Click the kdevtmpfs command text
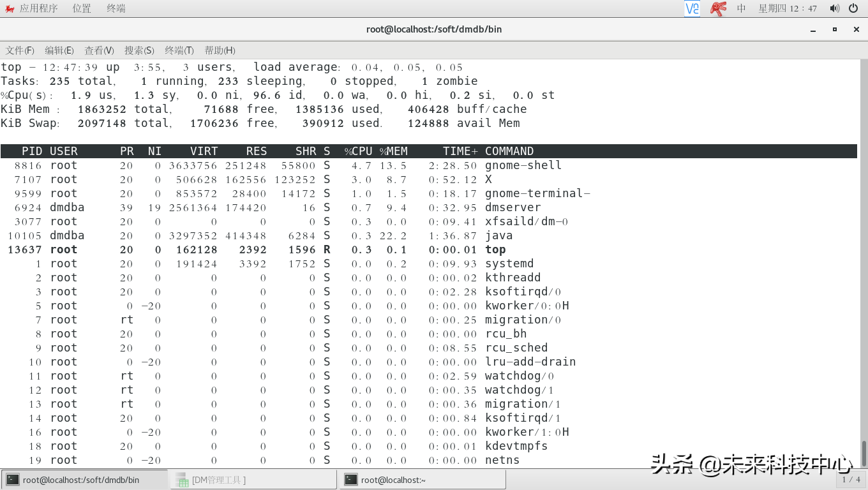 516,446
